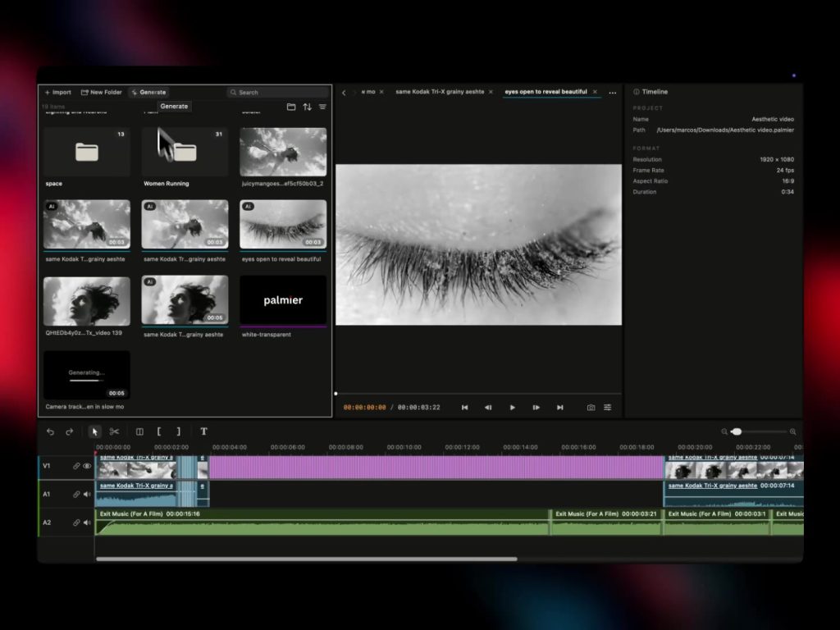Open sort order options in media bin
The image size is (840, 630).
click(307, 107)
